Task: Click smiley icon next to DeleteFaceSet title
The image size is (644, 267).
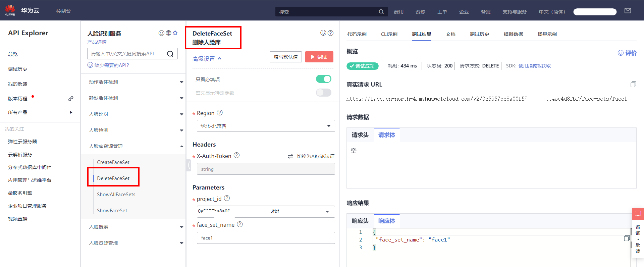Action: tap(323, 33)
